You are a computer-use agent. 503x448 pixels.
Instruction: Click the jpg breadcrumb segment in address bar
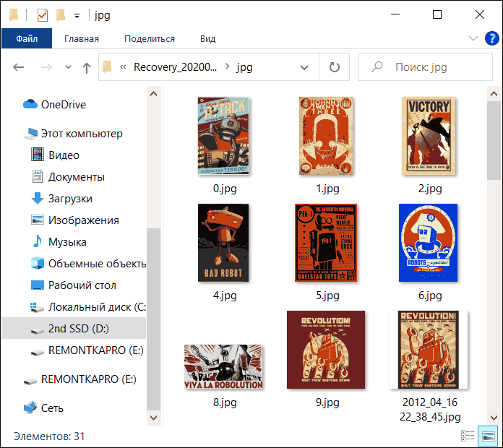tap(244, 67)
